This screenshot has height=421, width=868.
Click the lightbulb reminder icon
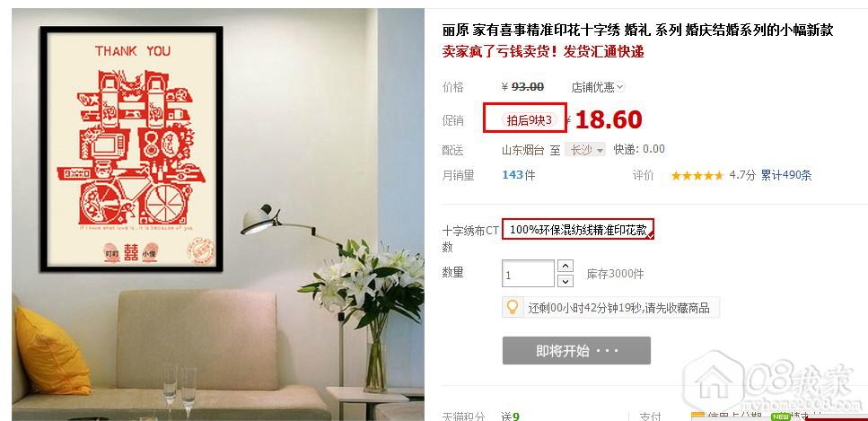(513, 306)
